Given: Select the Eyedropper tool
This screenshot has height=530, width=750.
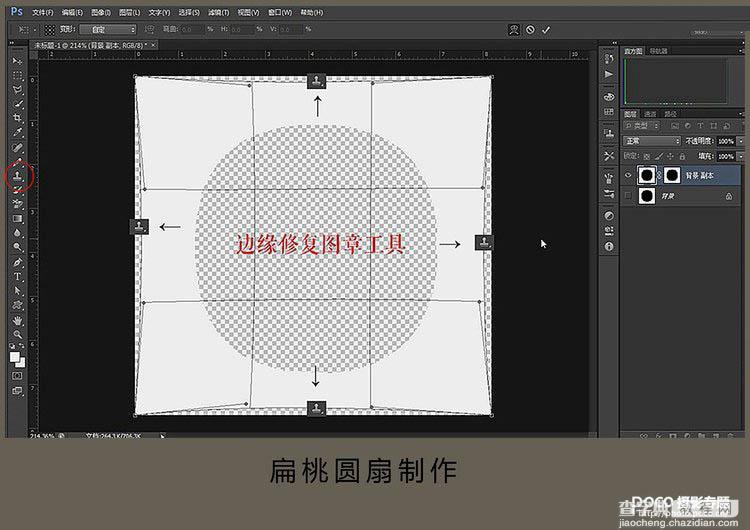Looking at the screenshot, I should tap(17, 132).
